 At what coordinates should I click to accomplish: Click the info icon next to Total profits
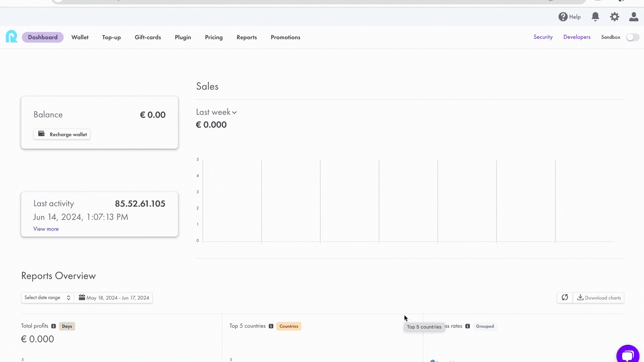point(54,326)
